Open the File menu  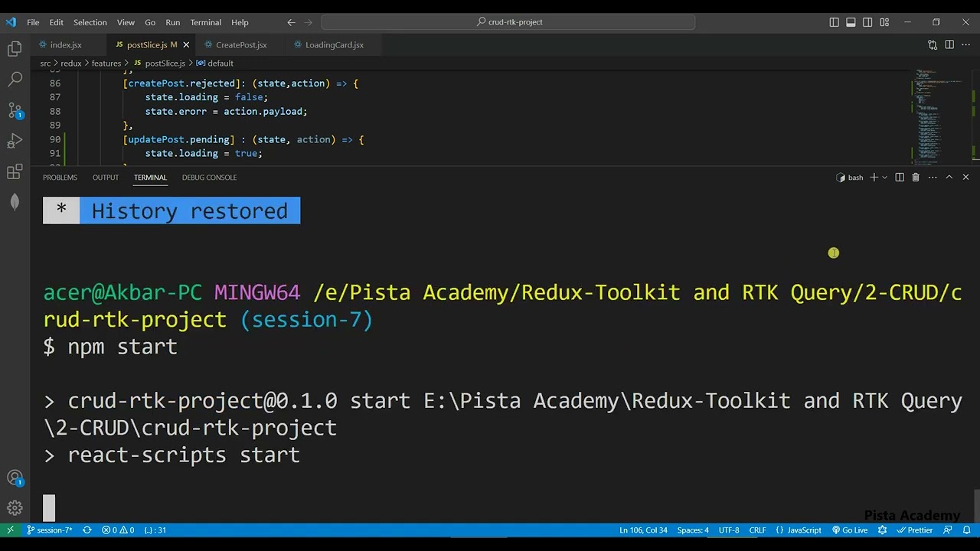[33, 22]
